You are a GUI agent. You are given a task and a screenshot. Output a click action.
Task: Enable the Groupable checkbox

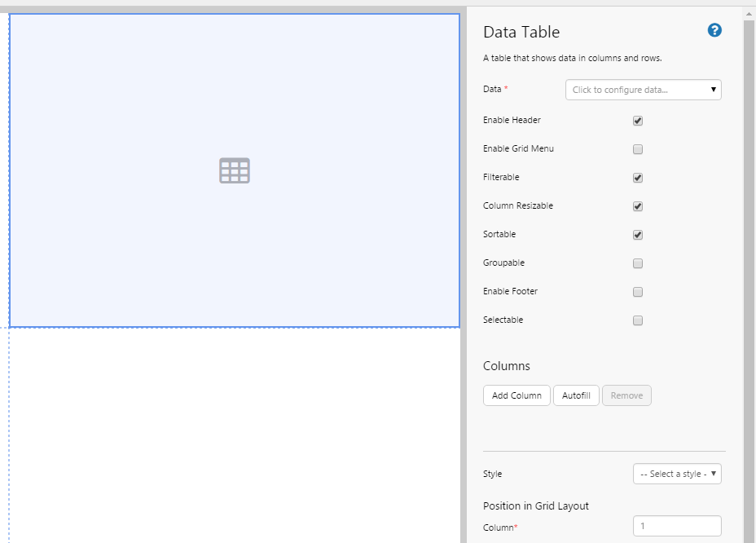pos(638,263)
